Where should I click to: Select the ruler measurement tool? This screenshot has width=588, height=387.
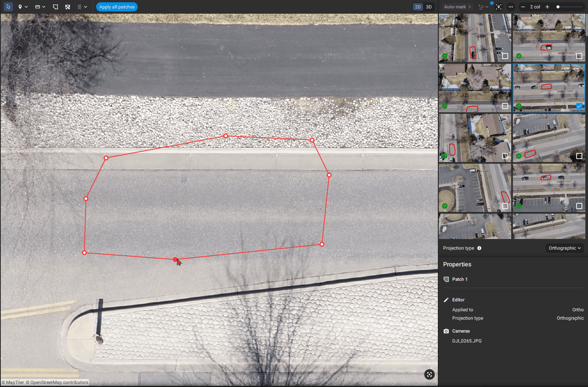[37, 7]
